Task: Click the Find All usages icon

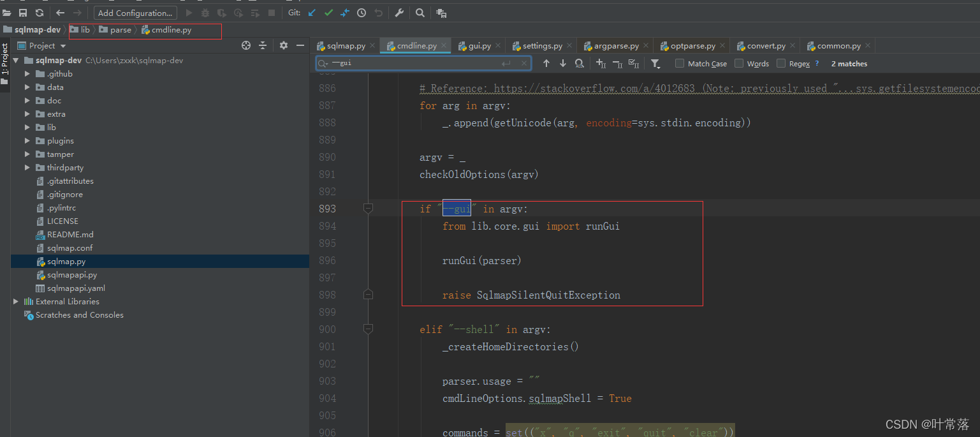Action: click(x=580, y=63)
